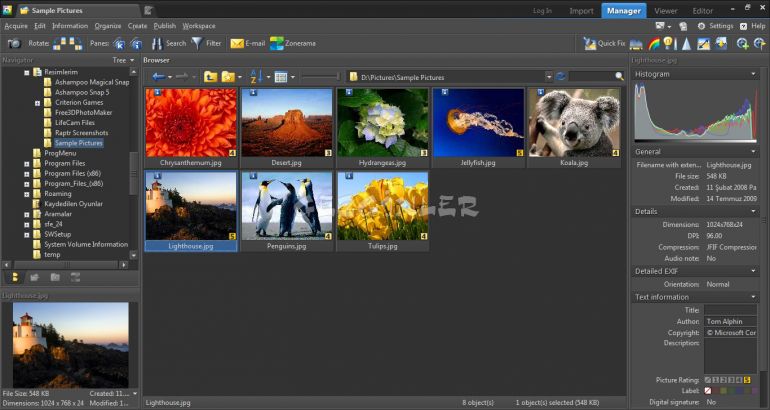This screenshot has height=410, width=770.
Task: Go back with the blue arrow in Browser
Action: 159,77
